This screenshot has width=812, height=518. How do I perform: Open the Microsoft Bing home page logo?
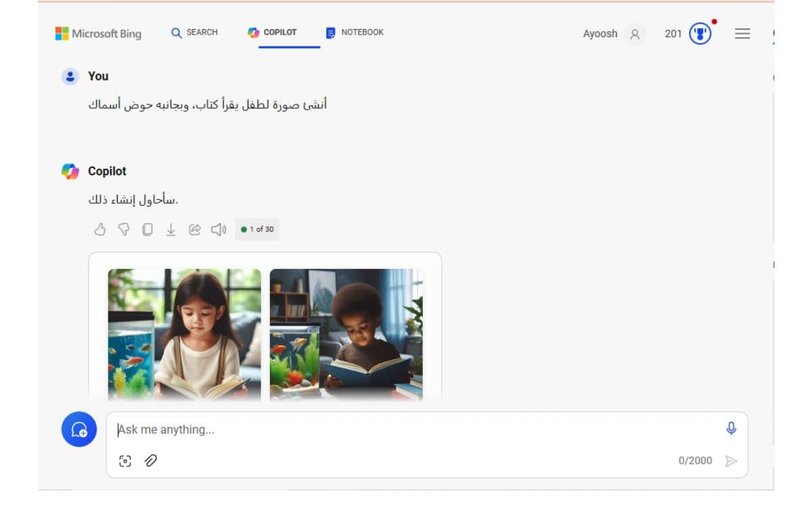(x=99, y=33)
